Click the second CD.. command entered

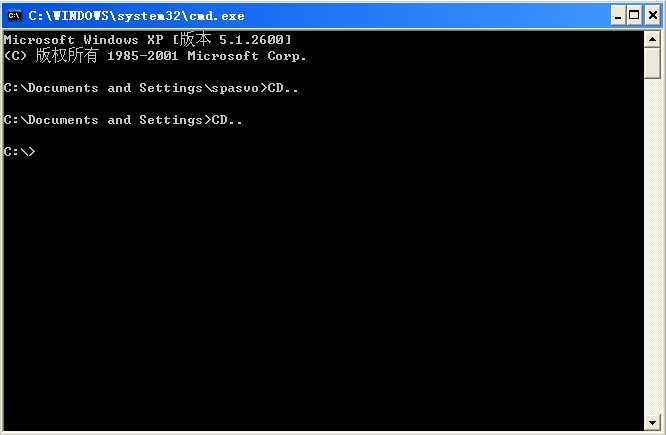tap(227, 120)
